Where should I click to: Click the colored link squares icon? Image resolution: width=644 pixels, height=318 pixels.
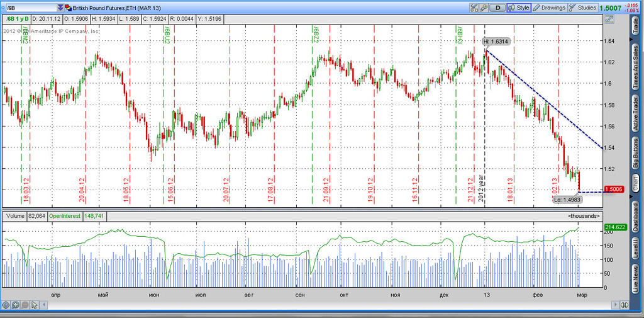68,8
